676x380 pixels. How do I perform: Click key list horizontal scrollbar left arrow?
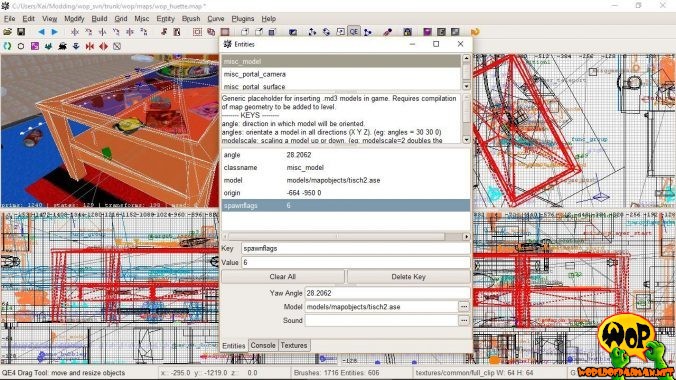(x=225, y=236)
